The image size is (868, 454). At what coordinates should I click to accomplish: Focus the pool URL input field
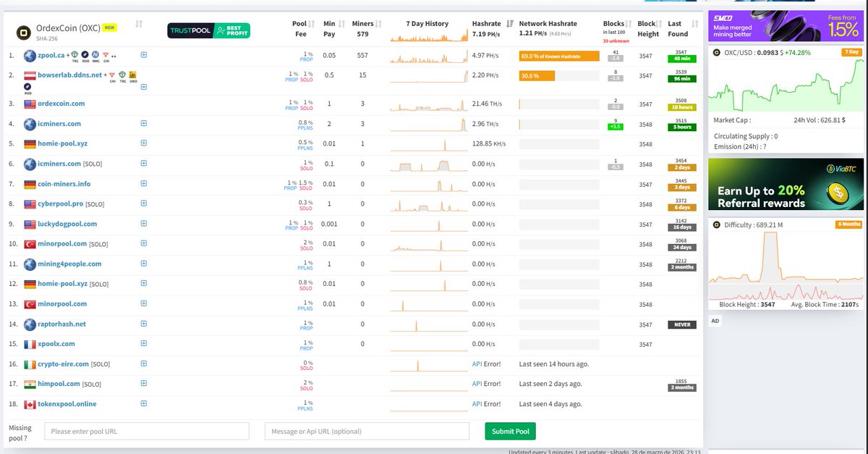pos(147,432)
